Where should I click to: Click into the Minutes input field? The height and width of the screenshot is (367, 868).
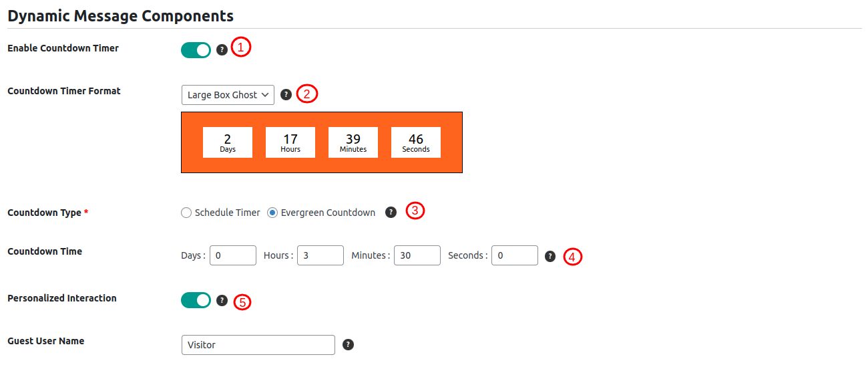pos(417,255)
